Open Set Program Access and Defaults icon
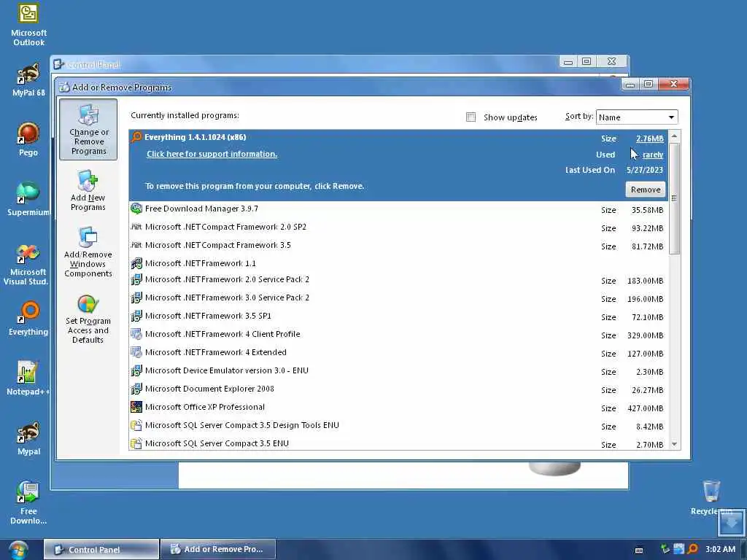Viewport: 747px width, 560px height. (88, 319)
